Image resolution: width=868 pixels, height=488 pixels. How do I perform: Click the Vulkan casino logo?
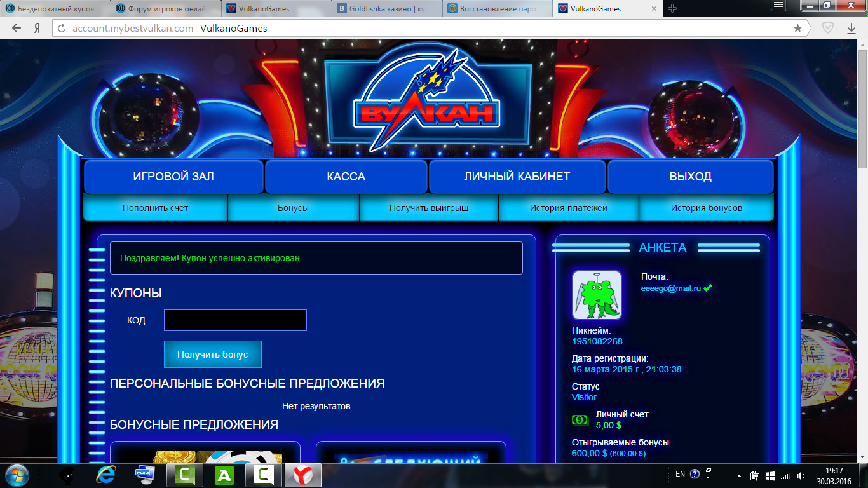pos(426,98)
